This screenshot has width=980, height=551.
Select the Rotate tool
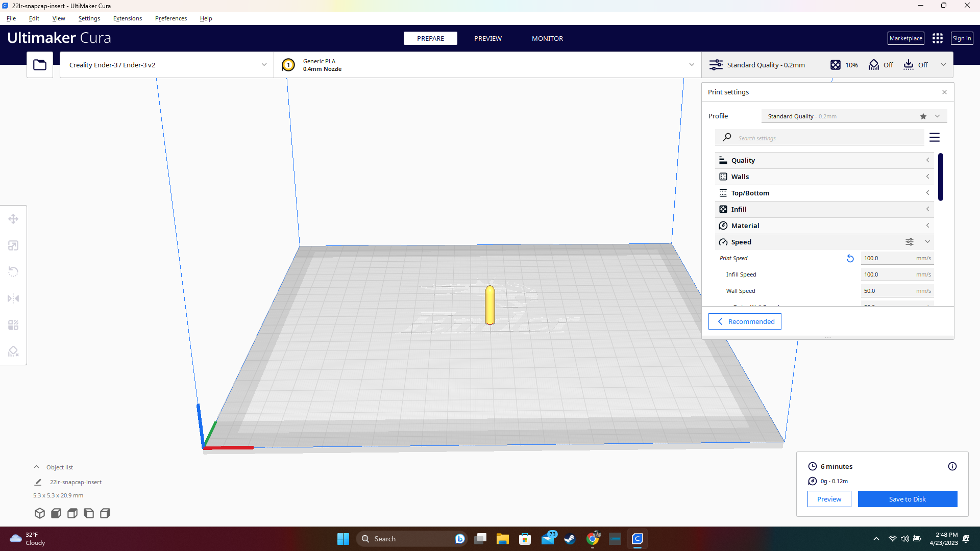pyautogui.click(x=13, y=272)
